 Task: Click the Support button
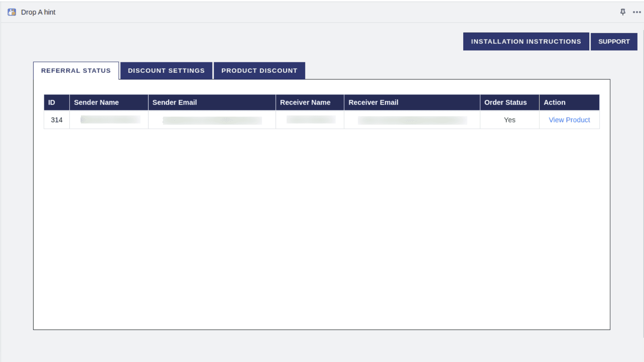[x=614, y=41]
